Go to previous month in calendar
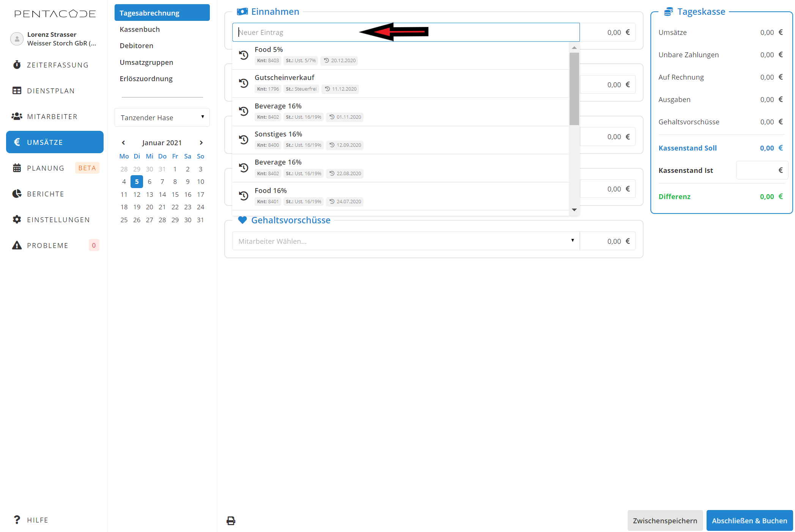795x532 pixels. [x=123, y=143]
